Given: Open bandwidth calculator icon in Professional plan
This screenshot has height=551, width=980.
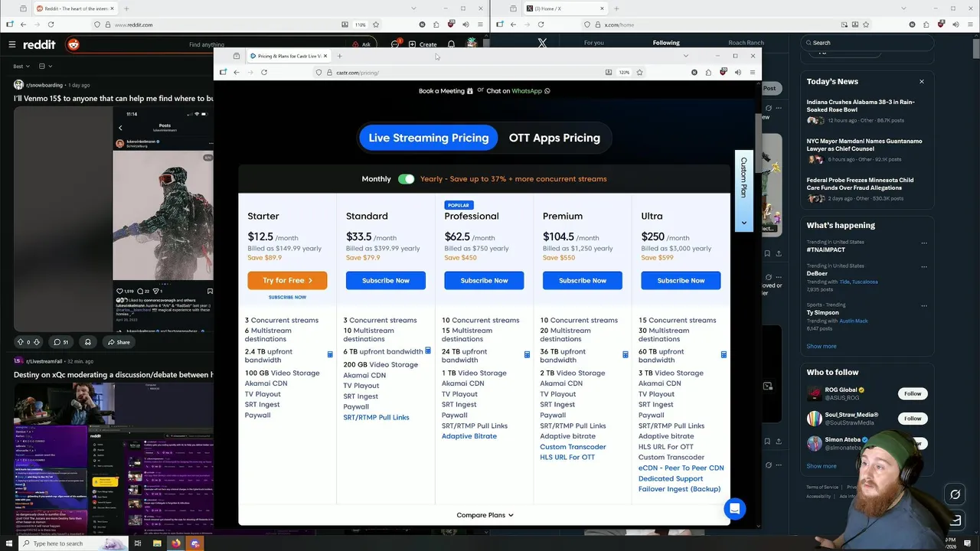Looking at the screenshot, I should [x=527, y=355].
